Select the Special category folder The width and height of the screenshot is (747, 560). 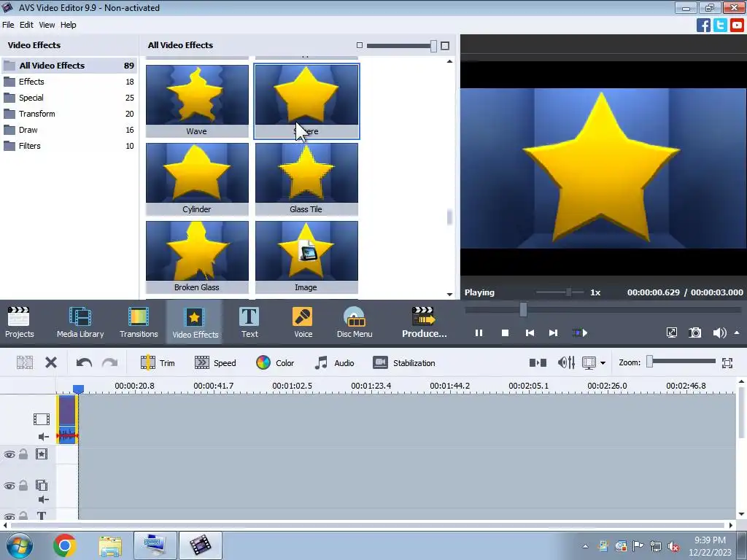click(69, 98)
